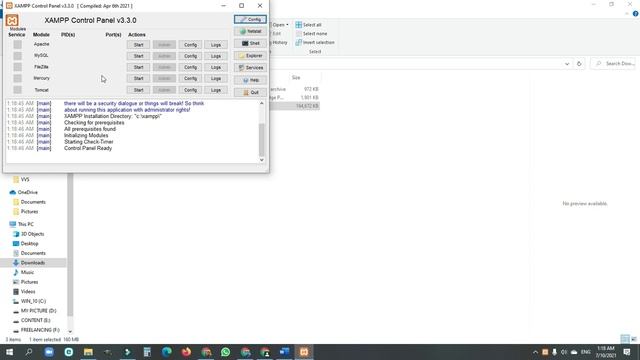The image size is (640, 360).
Task: Sort by Size column header
Action: [x=296, y=78]
